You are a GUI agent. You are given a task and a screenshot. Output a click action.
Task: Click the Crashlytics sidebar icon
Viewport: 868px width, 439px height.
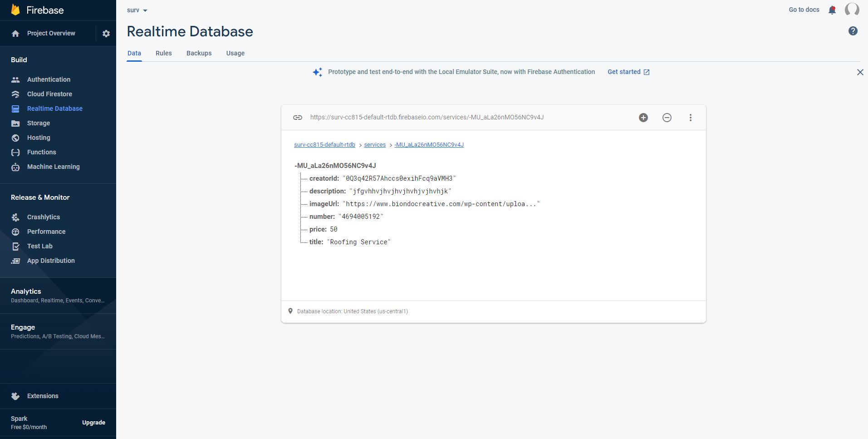[15, 217]
